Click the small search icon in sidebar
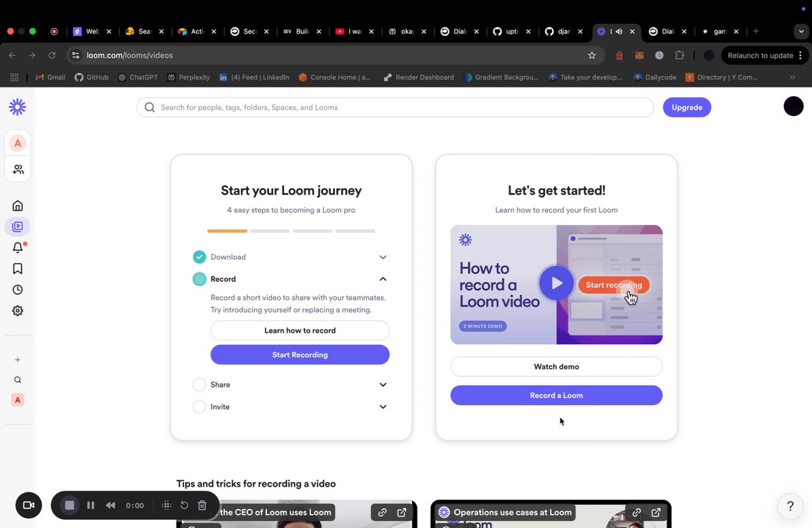This screenshot has width=812, height=528. pyautogui.click(x=18, y=380)
